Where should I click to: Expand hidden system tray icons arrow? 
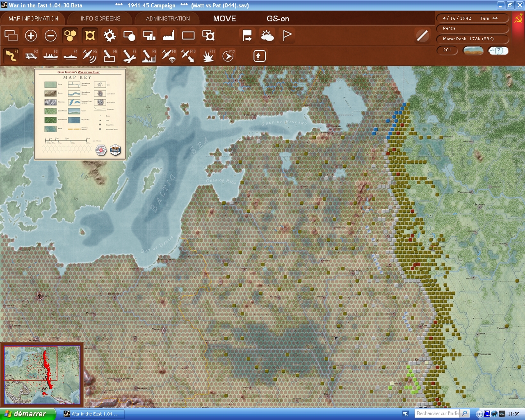[x=479, y=414]
